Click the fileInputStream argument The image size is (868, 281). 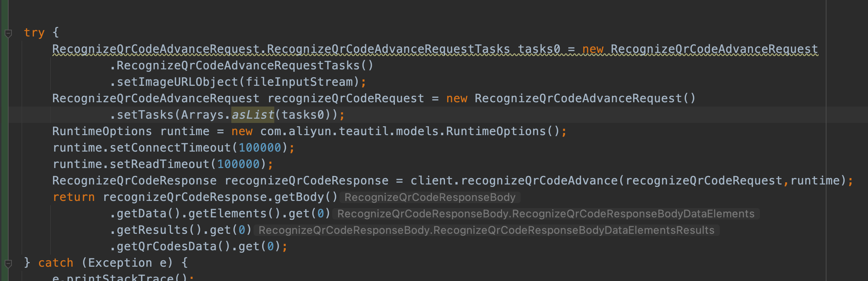pyautogui.click(x=299, y=82)
